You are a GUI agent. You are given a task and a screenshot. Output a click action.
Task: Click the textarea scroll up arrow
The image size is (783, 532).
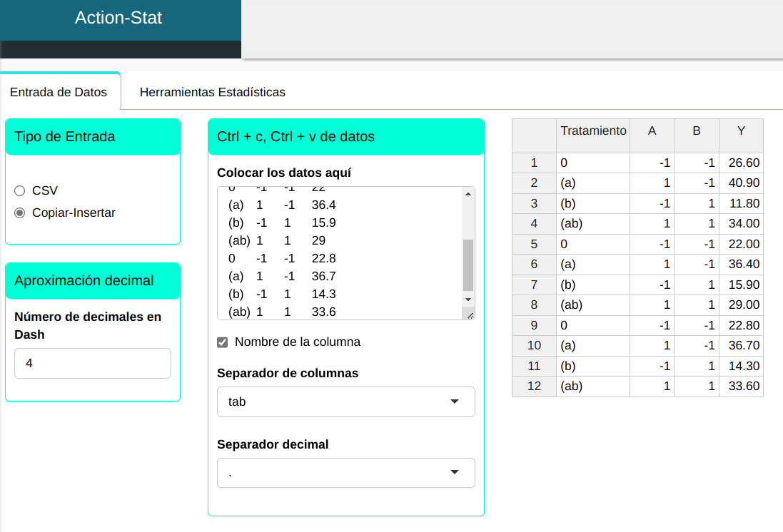(468, 194)
